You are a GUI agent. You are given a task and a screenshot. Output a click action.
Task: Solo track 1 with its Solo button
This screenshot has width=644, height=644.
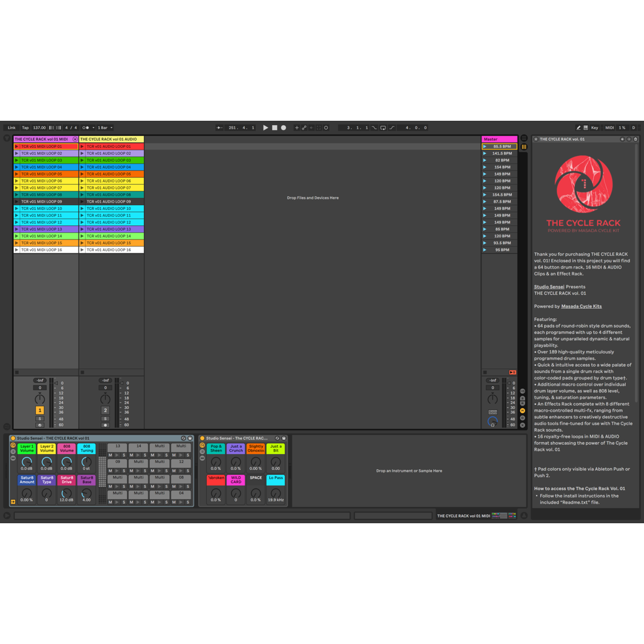(41, 418)
